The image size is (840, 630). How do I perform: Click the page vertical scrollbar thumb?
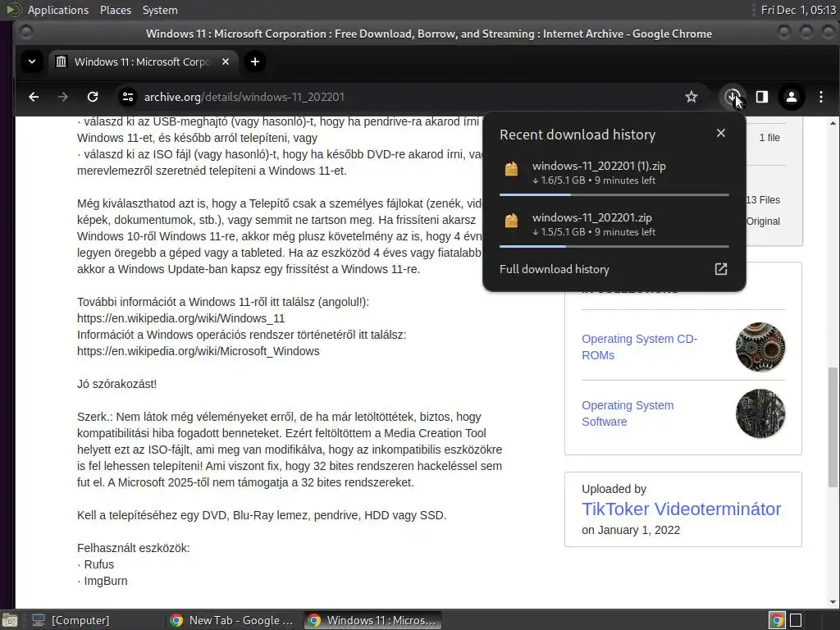tap(833, 427)
